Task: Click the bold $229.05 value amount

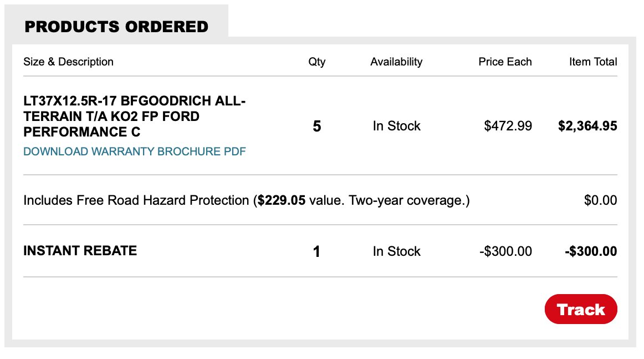Action: click(282, 200)
